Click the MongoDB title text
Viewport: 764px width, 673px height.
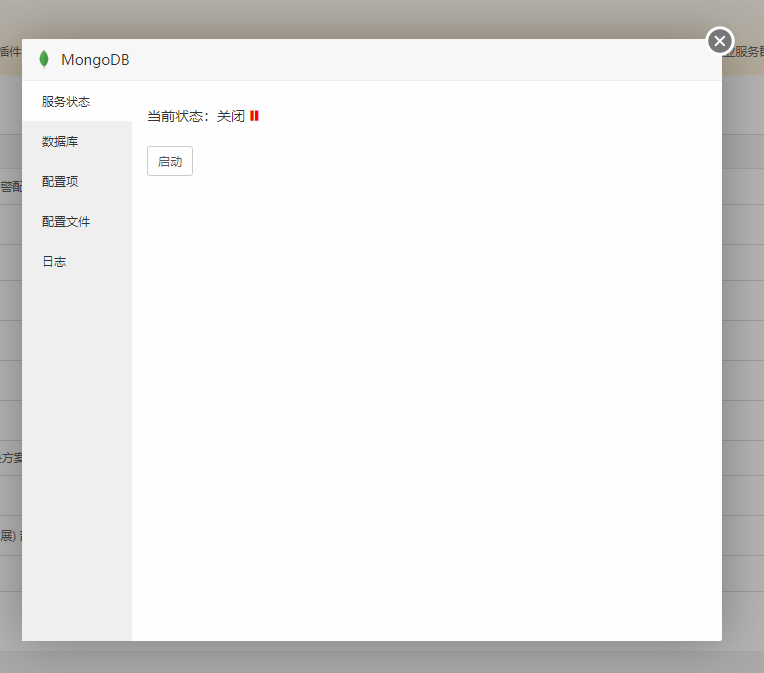95,60
